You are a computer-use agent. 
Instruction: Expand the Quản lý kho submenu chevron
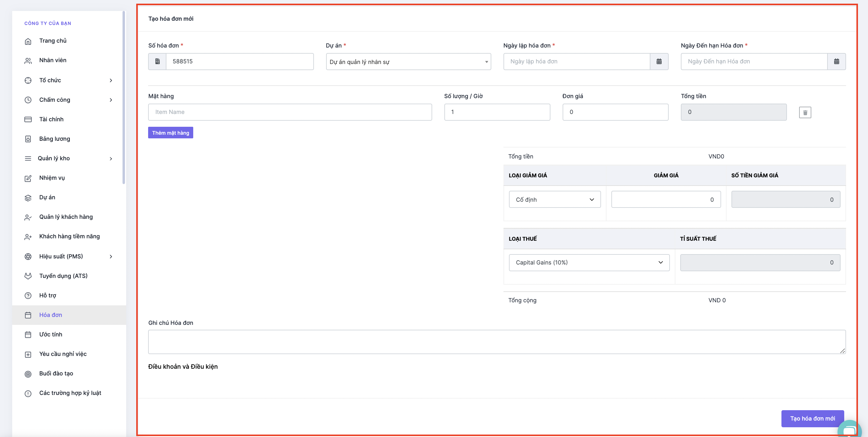[x=111, y=158]
